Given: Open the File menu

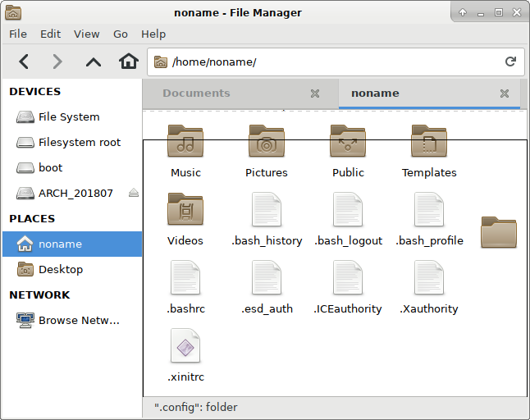Looking at the screenshot, I should click(x=17, y=34).
